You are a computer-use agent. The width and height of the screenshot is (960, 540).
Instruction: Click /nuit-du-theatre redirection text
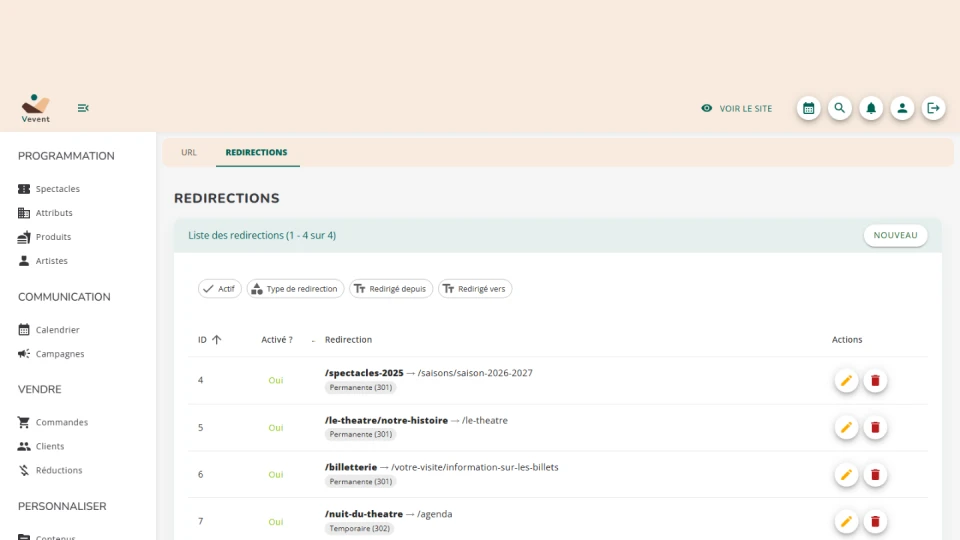364,514
